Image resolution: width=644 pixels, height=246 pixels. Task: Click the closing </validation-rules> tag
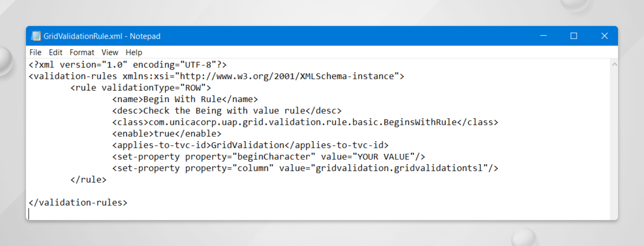(x=78, y=203)
